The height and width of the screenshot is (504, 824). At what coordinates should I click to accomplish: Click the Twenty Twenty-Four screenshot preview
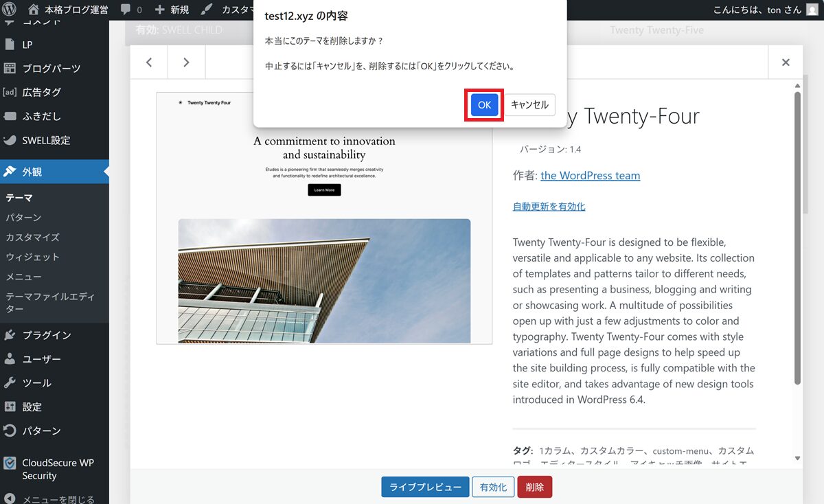[324, 218]
